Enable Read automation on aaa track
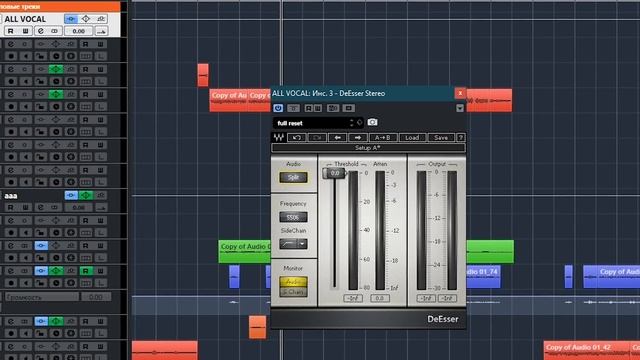This screenshot has height=360, width=640. [x=11, y=207]
